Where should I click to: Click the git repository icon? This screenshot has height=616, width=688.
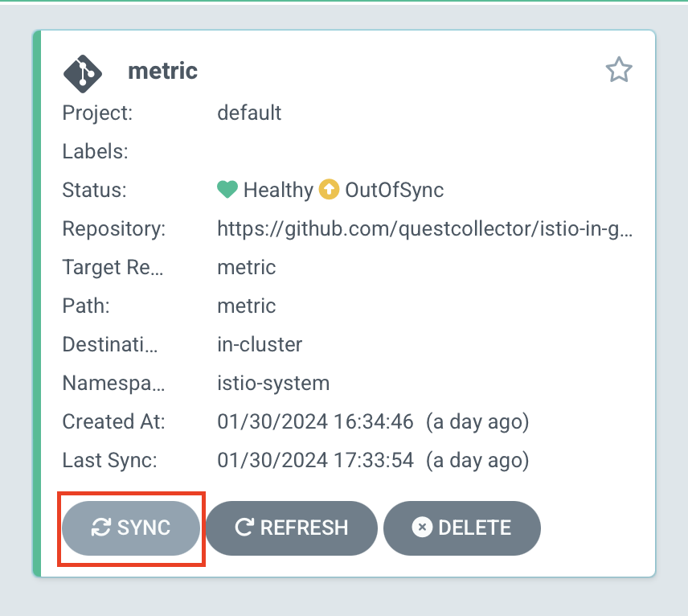pyautogui.click(x=83, y=74)
